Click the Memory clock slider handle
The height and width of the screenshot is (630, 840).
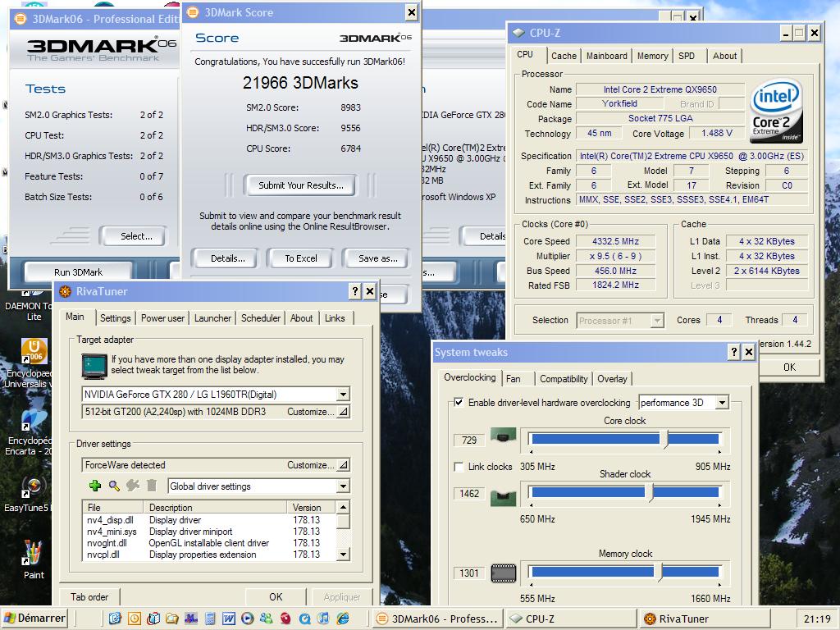point(660,572)
